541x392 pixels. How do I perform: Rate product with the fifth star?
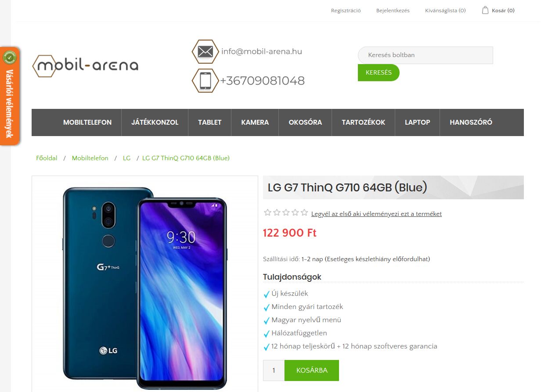[x=304, y=213]
